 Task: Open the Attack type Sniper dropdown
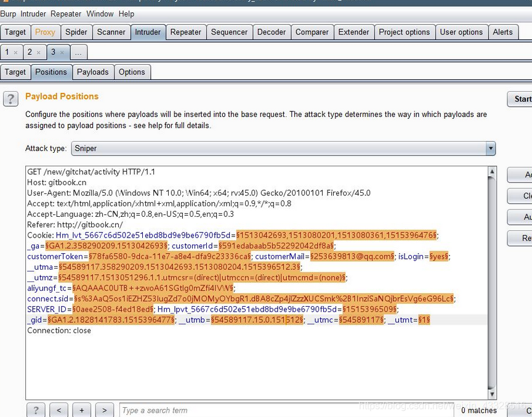pyautogui.click(x=283, y=148)
